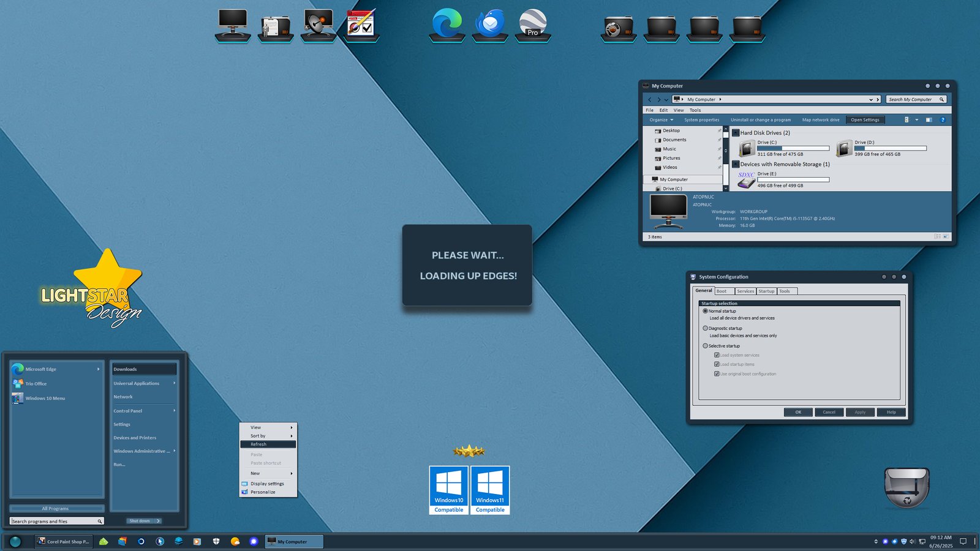This screenshot has height=551, width=980.
Task: Open the Tools menu in My Computer
Action: (x=695, y=110)
